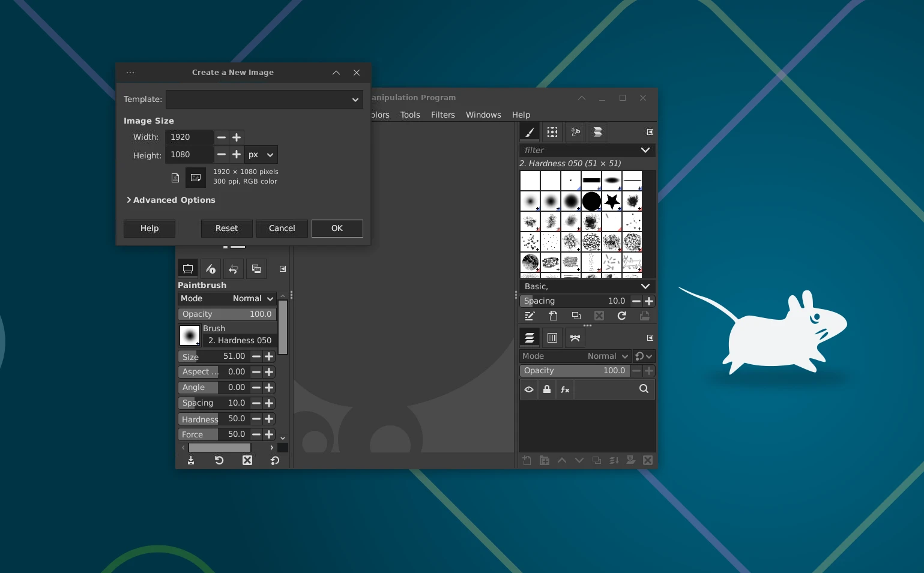Open the Filters menu
This screenshot has height=573, width=924.
point(443,115)
